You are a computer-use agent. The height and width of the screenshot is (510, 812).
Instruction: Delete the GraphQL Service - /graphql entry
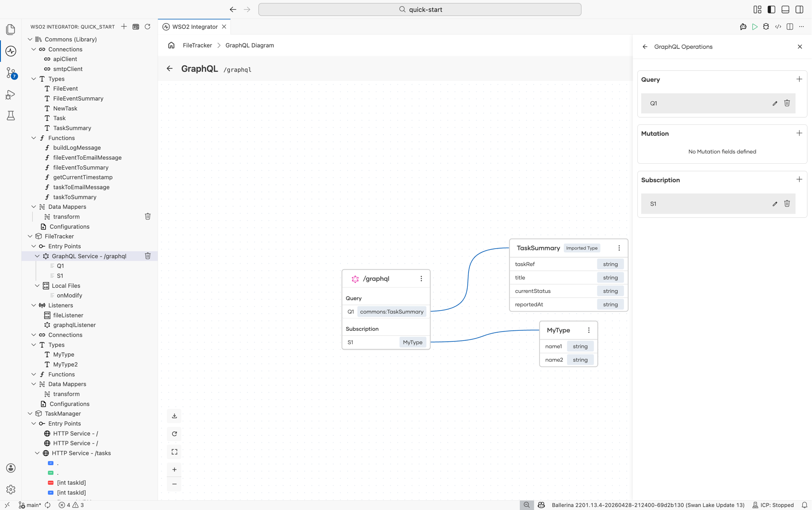point(148,256)
